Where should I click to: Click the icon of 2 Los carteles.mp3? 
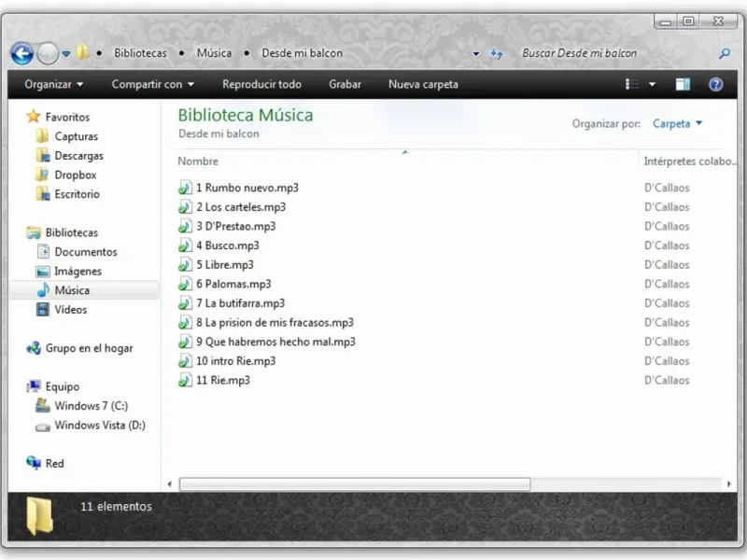(185, 206)
